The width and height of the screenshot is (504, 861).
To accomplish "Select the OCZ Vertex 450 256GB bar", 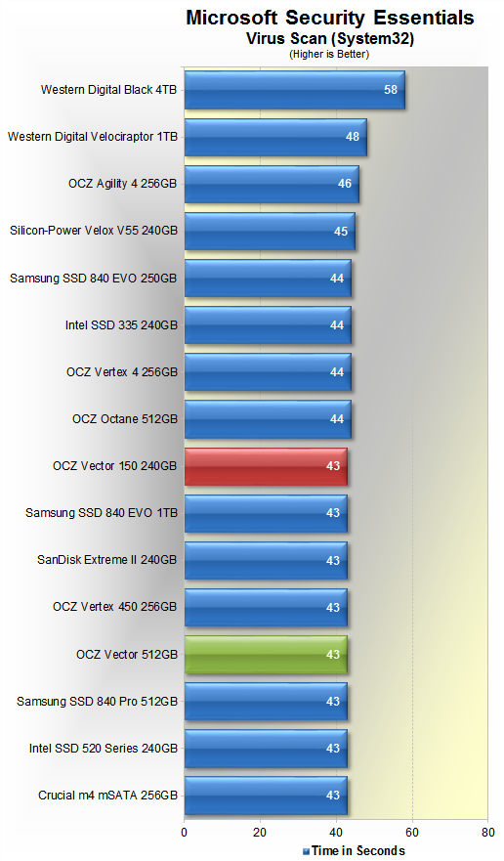I will point(266,607).
